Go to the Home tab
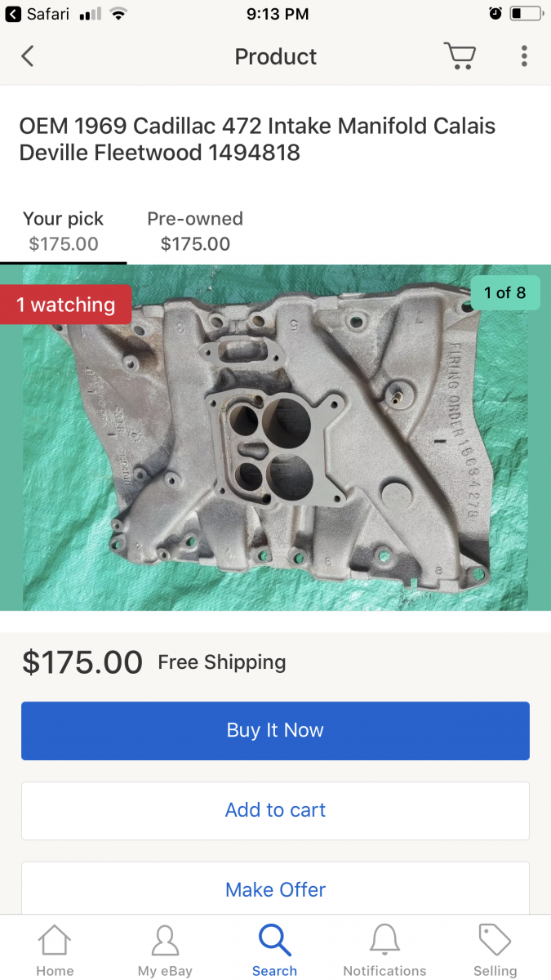This screenshot has width=551, height=980. [55, 951]
